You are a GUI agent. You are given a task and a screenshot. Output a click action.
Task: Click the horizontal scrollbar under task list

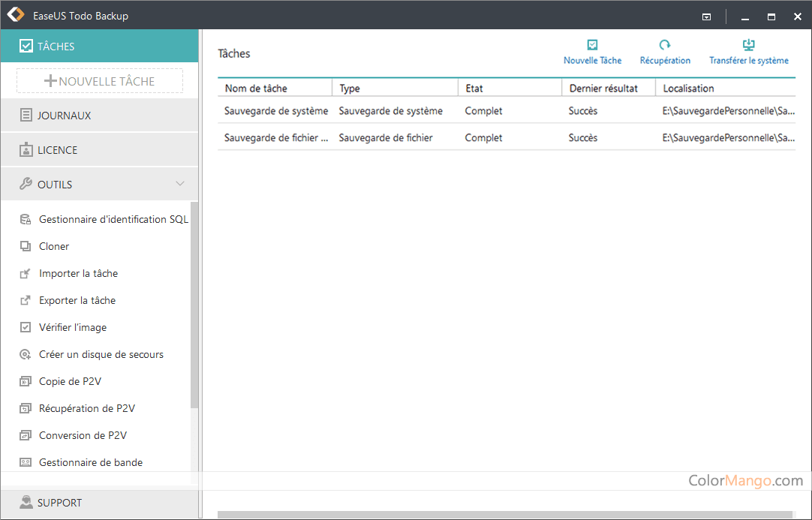tap(505, 515)
